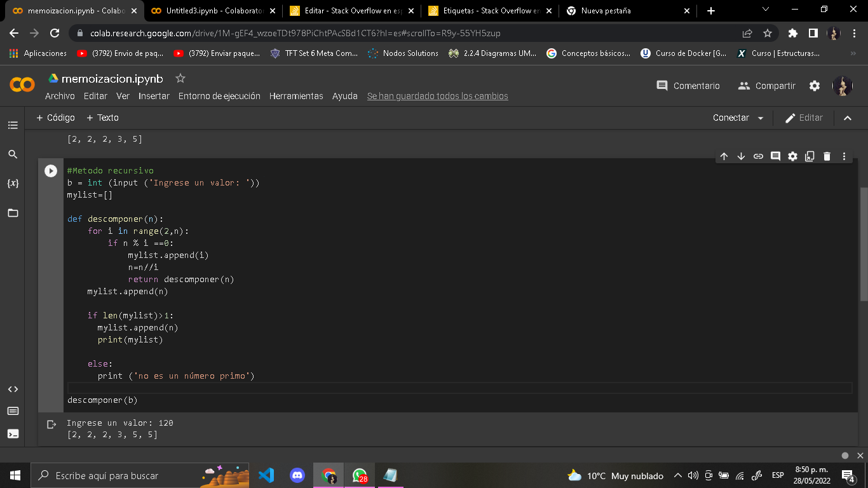Open Colab home logo
The height and width of the screenshot is (488, 868).
click(22, 85)
